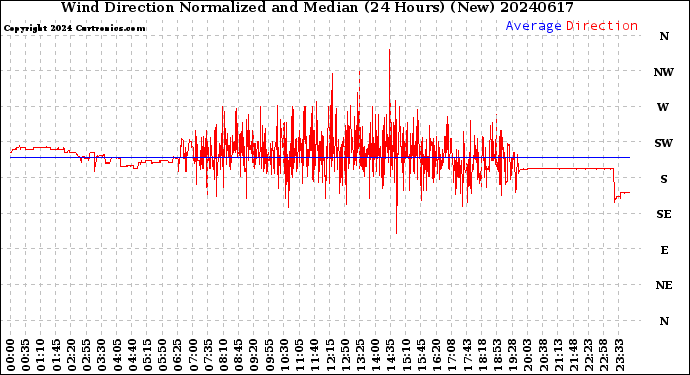Click the 00:00 time axis label
Image resolution: width=690 pixels, height=375 pixels.
(11, 355)
